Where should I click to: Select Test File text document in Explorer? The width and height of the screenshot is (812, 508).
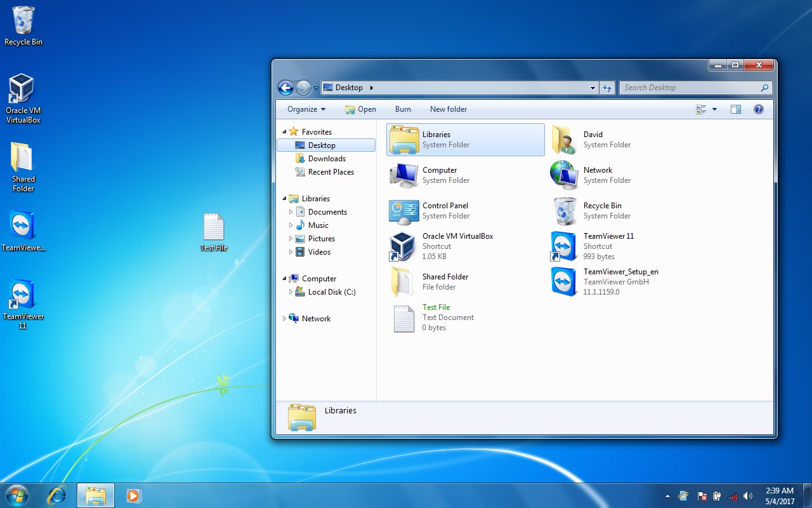(404, 318)
